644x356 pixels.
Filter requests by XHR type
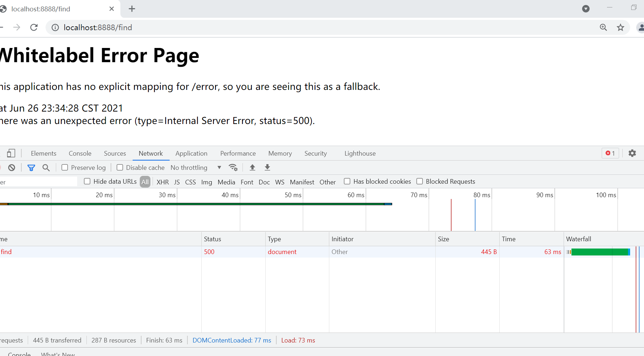tap(163, 182)
